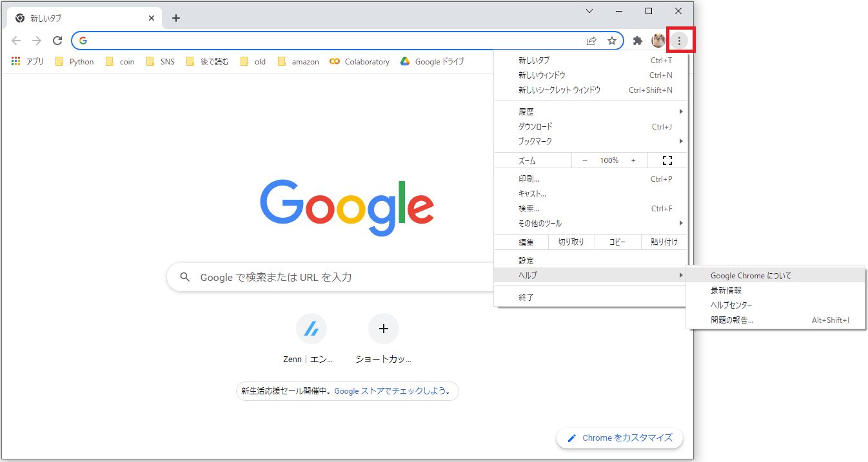Decrease zoom with the minus button
Viewport: 868px width, 462px height.
click(x=585, y=160)
